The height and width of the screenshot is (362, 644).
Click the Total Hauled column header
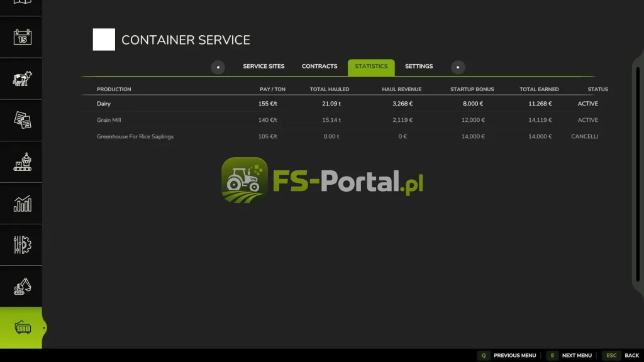tap(330, 89)
